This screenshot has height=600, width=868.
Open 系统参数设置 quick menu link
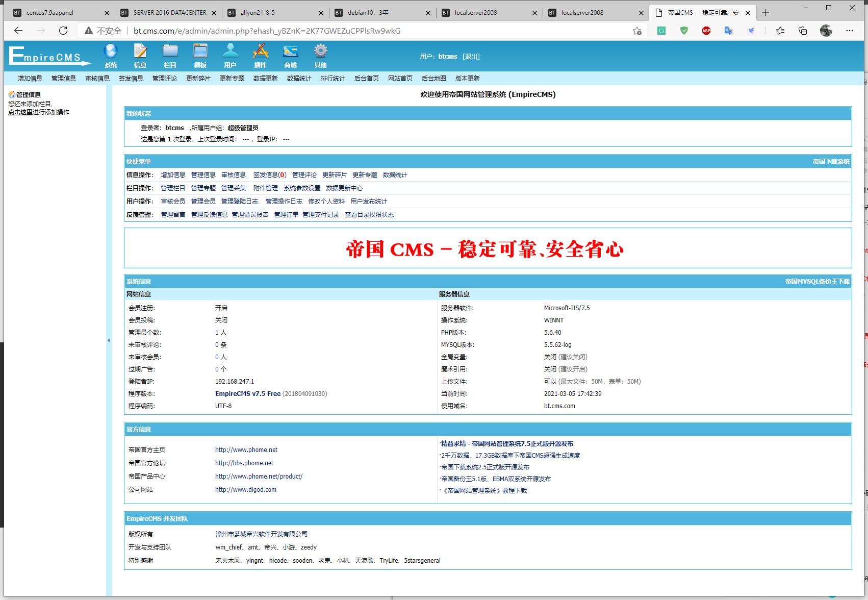302,188
